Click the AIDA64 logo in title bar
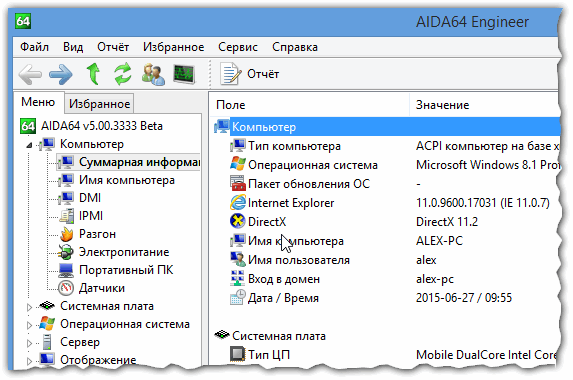The image size is (573, 380). click(23, 21)
